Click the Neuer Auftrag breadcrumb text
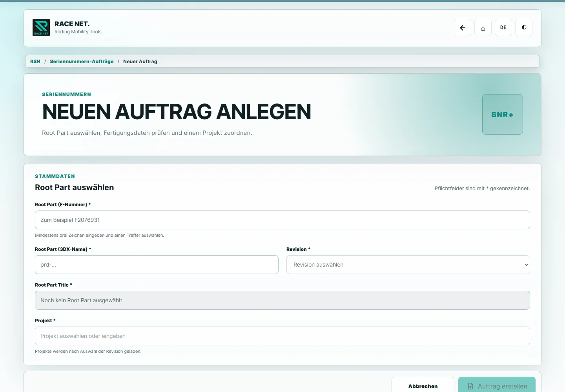The image size is (565, 392). [x=140, y=62]
